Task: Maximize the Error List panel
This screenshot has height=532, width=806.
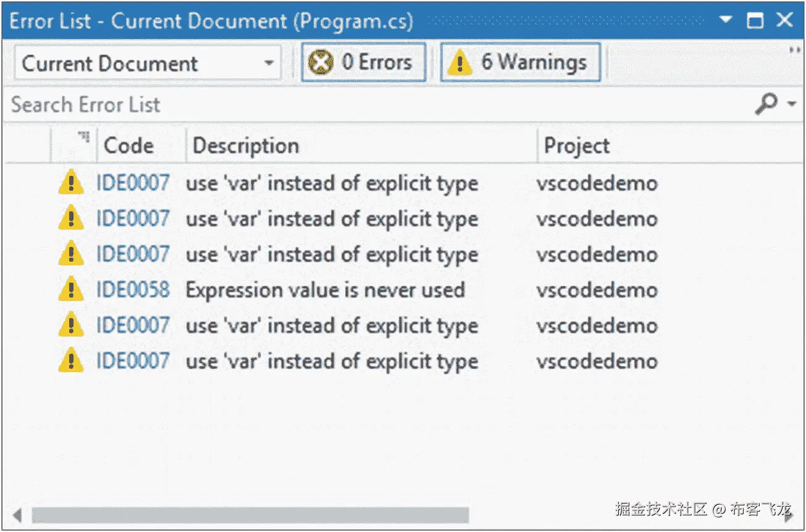Action: click(755, 20)
